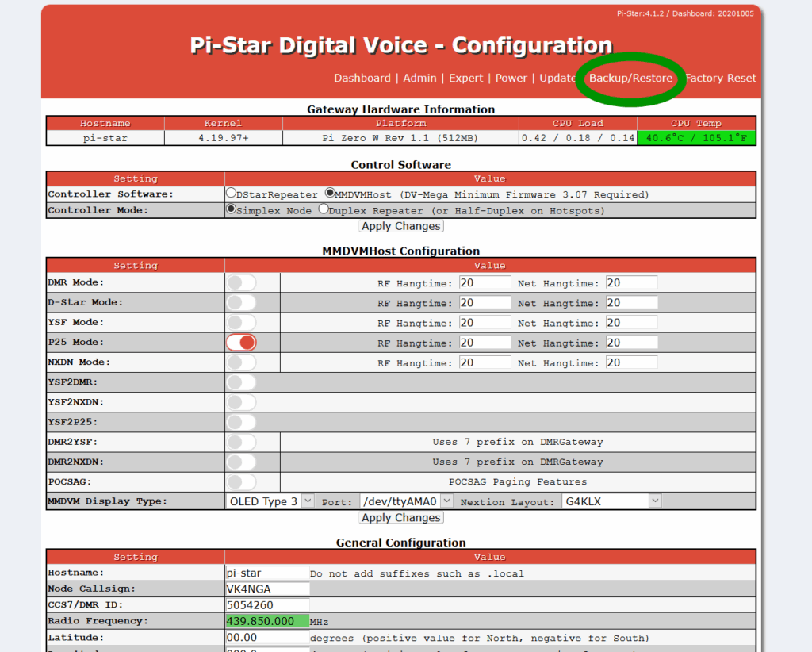Click the Node Callsign field
812x652 pixels.
point(267,589)
